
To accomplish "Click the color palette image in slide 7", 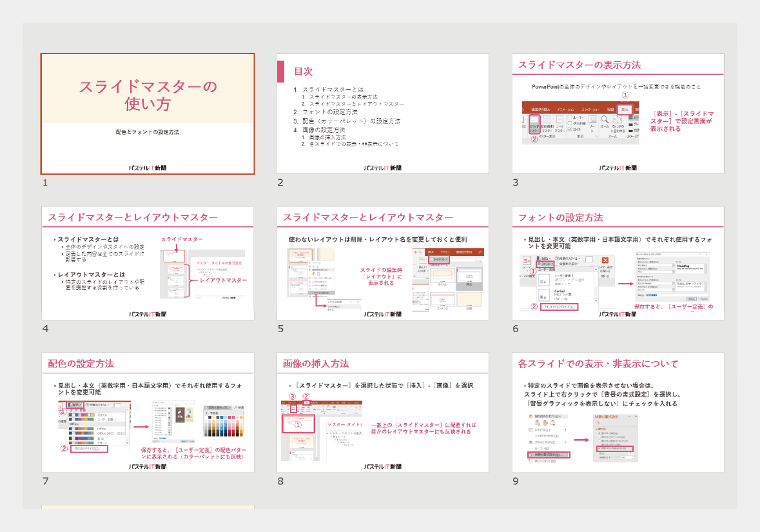I will click(x=224, y=421).
